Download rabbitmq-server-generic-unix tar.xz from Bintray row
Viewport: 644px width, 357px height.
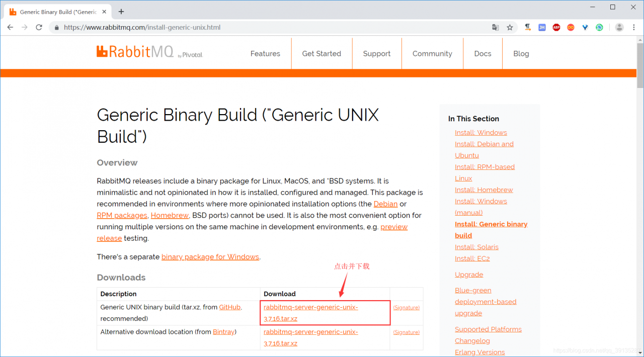coord(311,337)
